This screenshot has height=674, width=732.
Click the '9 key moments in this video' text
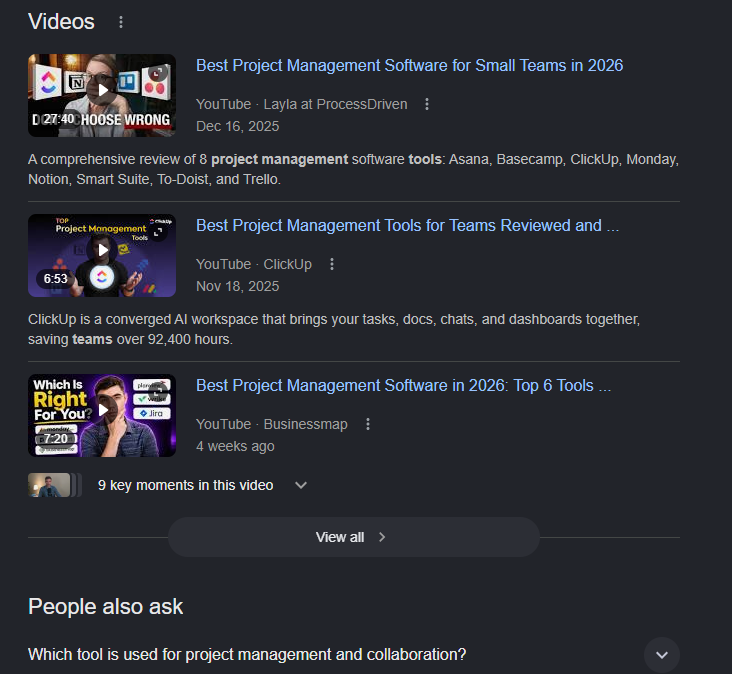(186, 485)
